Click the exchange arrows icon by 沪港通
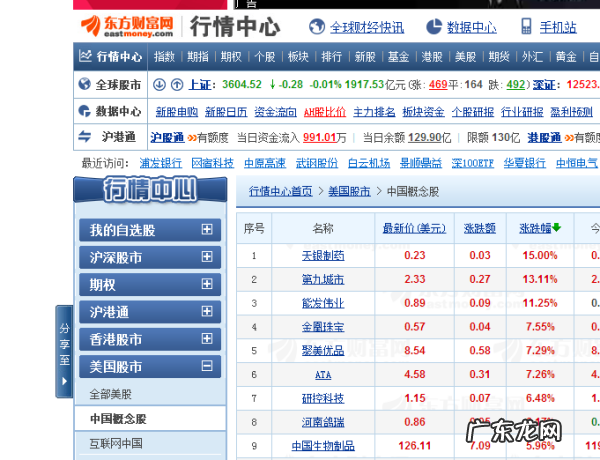600x460 pixels. tap(85, 136)
